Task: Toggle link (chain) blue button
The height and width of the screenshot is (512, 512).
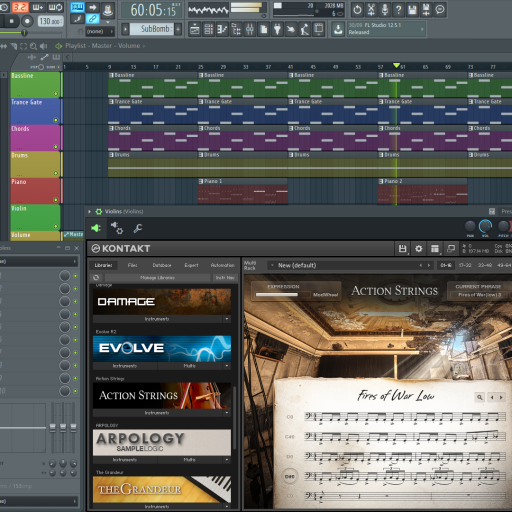Action: [x=92, y=19]
